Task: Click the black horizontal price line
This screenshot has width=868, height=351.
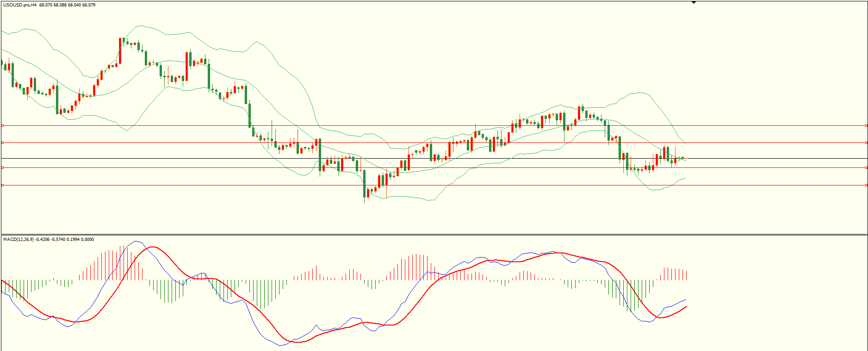Action: pyautogui.click(x=434, y=159)
